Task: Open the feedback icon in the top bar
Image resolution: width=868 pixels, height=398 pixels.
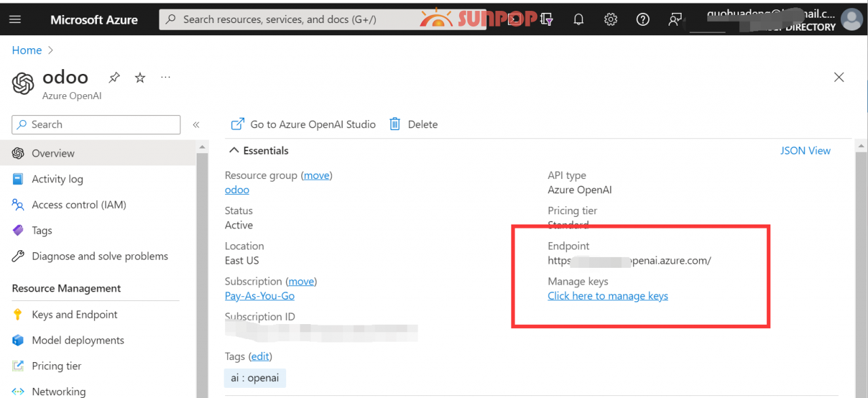Action: (675, 20)
